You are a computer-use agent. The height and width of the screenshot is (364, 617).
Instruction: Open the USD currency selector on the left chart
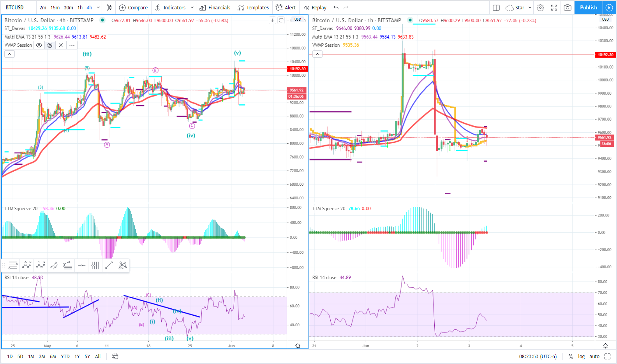click(298, 19)
